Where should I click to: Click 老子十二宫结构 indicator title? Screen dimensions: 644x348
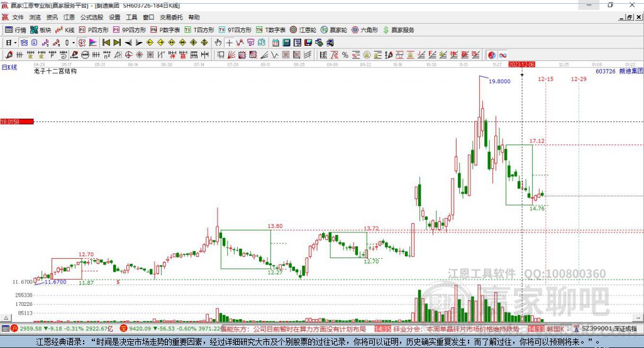55,71
